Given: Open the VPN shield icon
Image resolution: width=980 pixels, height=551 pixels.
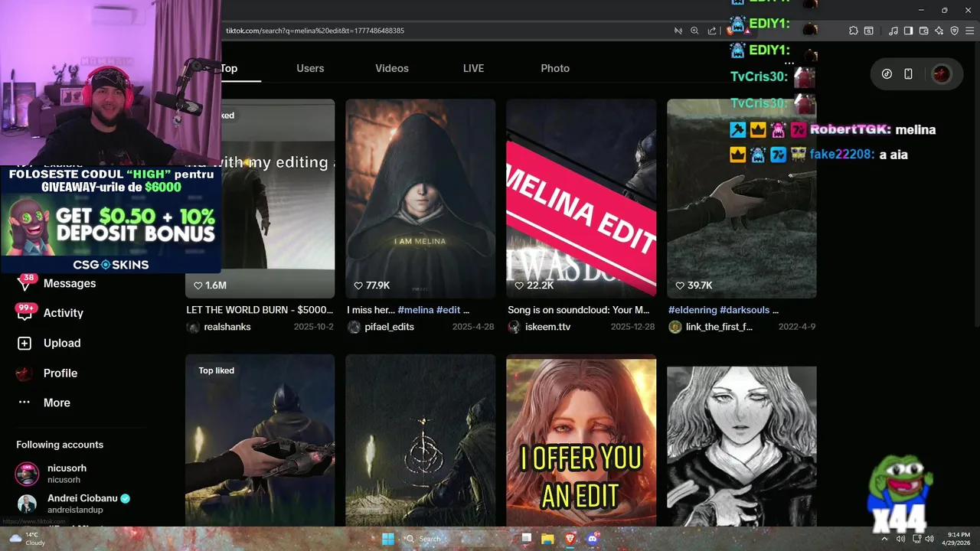Looking at the screenshot, I should (x=954, y=31).
